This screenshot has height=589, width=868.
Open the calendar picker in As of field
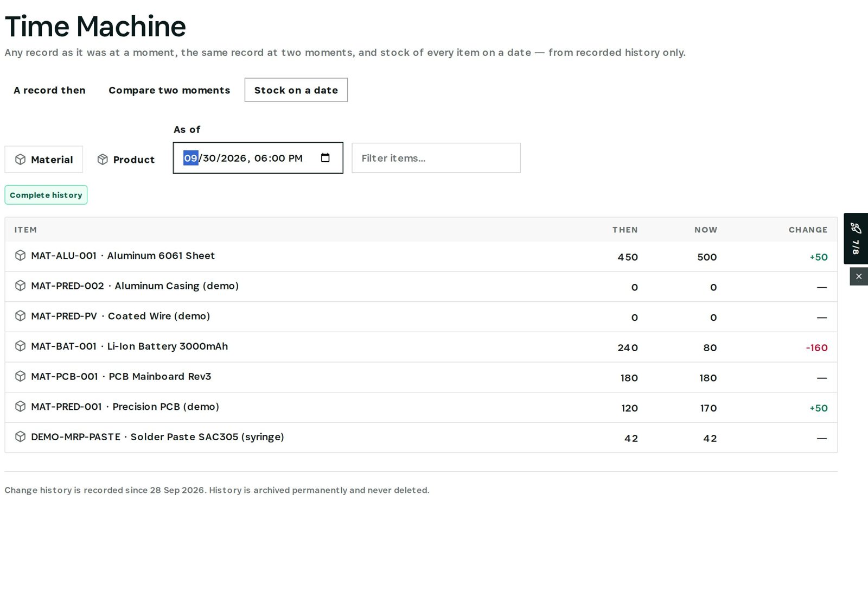(325, 158)
